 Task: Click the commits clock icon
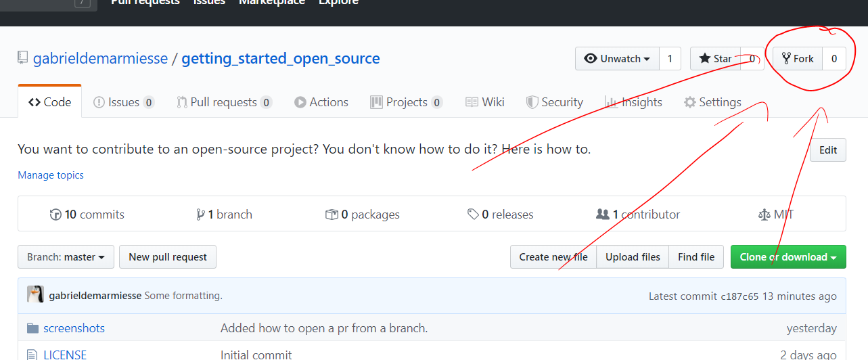coord(55,215)
